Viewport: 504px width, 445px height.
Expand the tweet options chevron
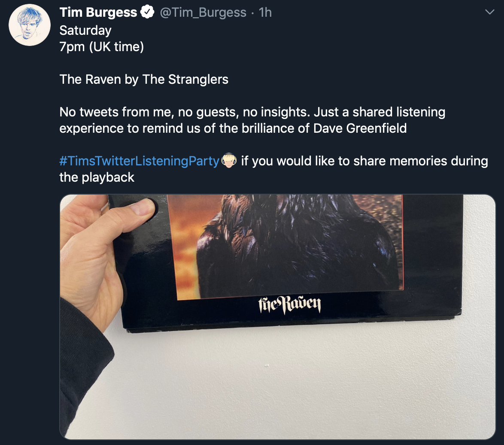pos(489,12)
